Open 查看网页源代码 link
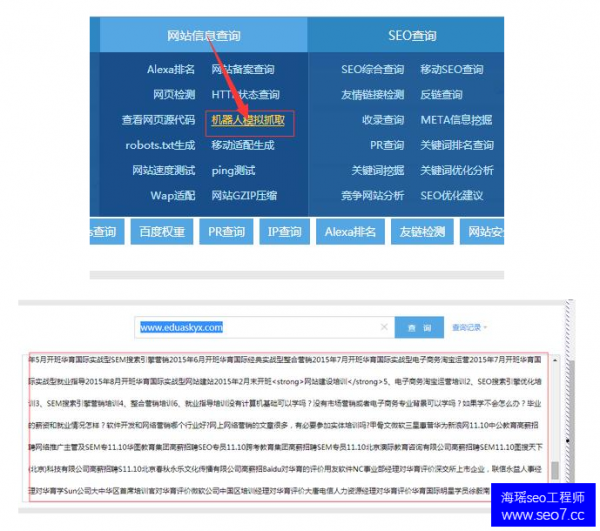 [158, 120]
